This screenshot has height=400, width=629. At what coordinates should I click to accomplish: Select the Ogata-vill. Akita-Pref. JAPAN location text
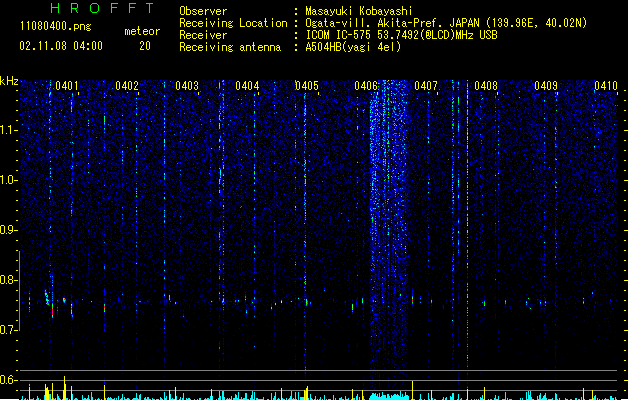coord(446,23)
